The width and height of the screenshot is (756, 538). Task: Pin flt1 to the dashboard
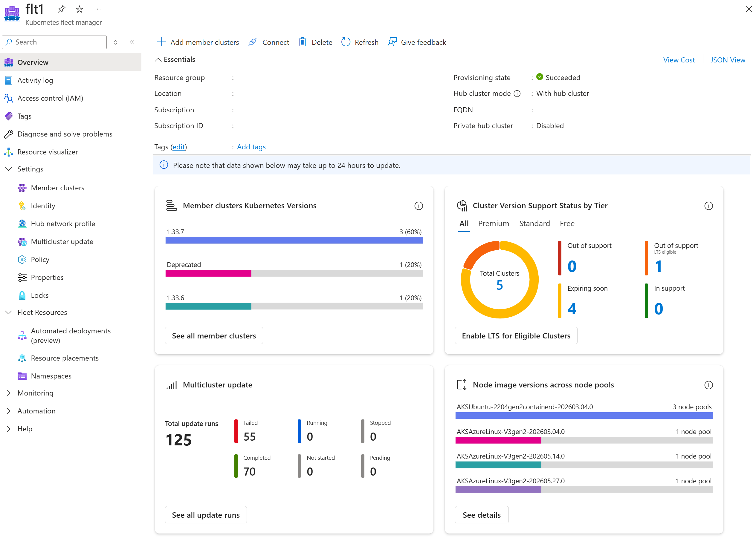(x=61, y=9)
